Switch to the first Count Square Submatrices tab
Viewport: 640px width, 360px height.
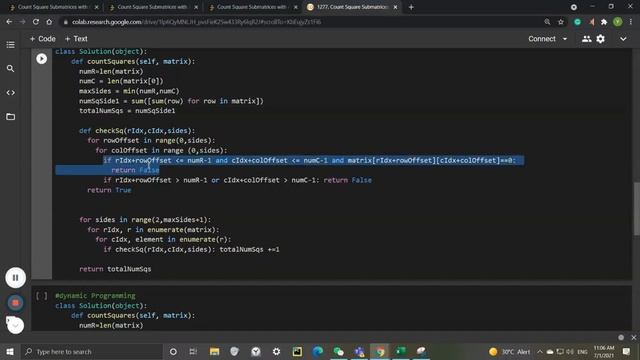click(x=53, y=7)
